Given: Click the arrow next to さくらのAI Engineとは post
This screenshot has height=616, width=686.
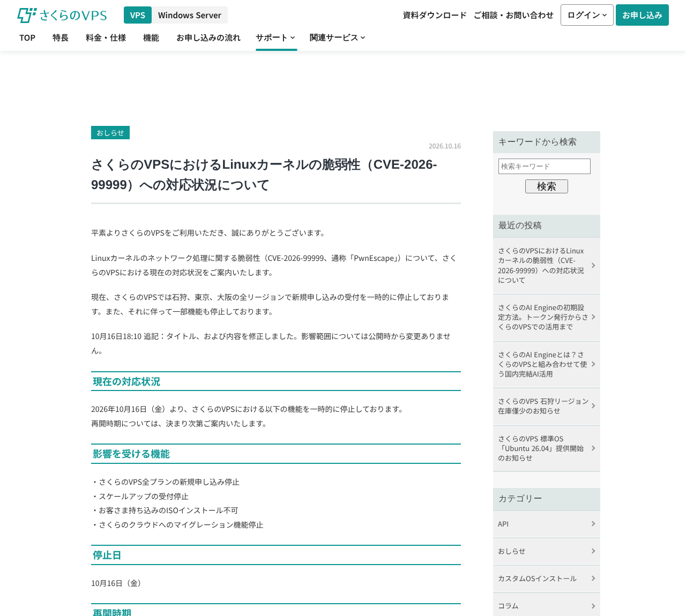Looking at the screenshot, I should [x=593, y=364].
